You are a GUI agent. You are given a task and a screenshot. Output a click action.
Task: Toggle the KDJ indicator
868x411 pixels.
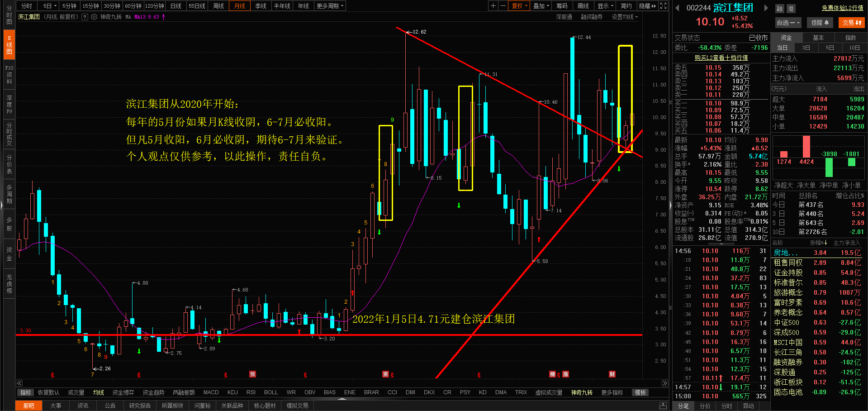232,392
